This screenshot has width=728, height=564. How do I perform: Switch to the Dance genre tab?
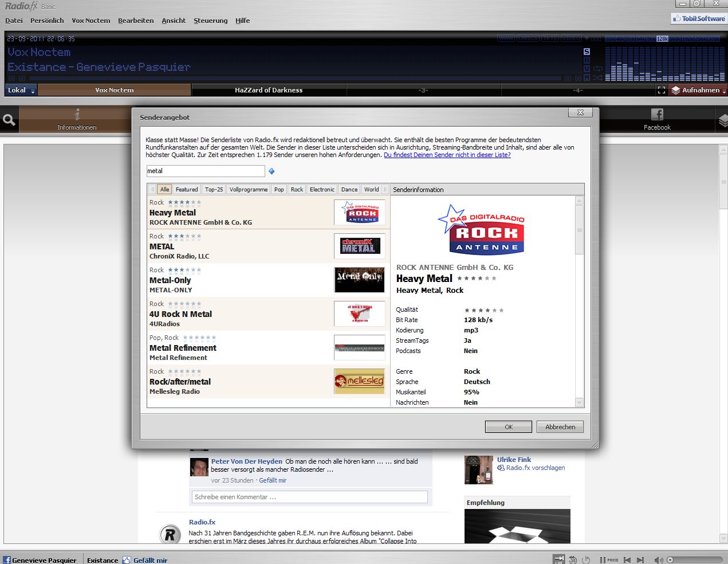(349, 189)
